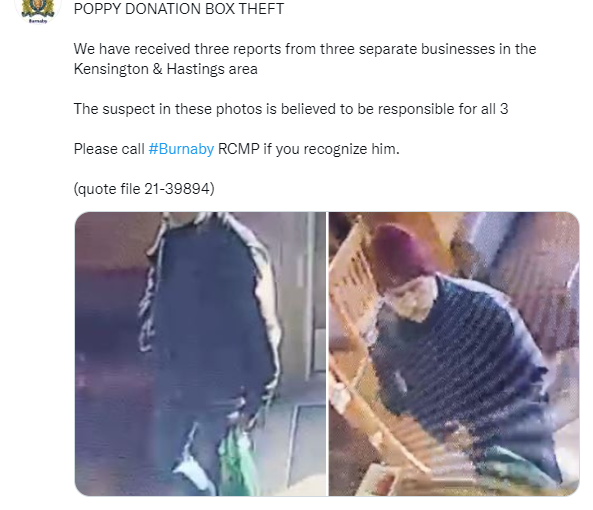
Task: Click the sentence about the suspect in these photos
Action: tap(291, 109)
